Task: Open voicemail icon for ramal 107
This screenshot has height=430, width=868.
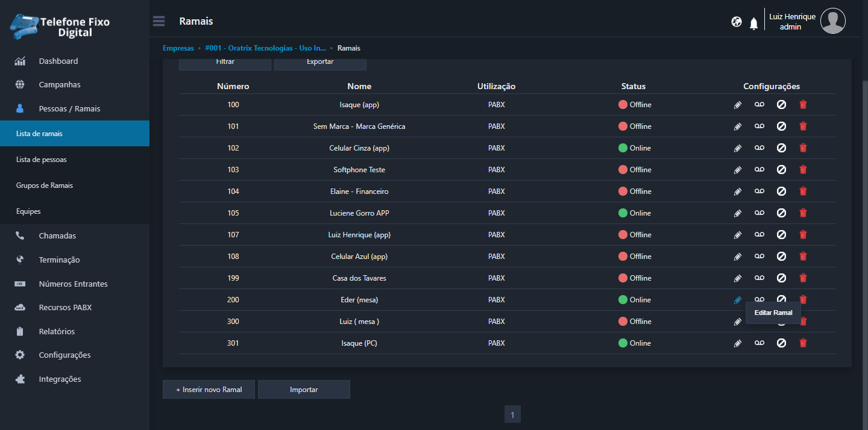Action: pyautogui.click(x=759, y=235)
